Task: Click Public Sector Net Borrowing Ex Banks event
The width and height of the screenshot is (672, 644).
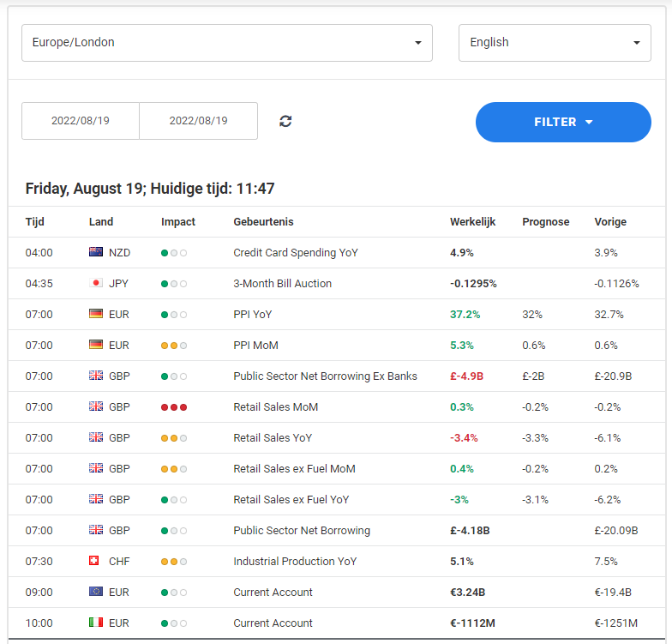Action: [x=325, y=376]
